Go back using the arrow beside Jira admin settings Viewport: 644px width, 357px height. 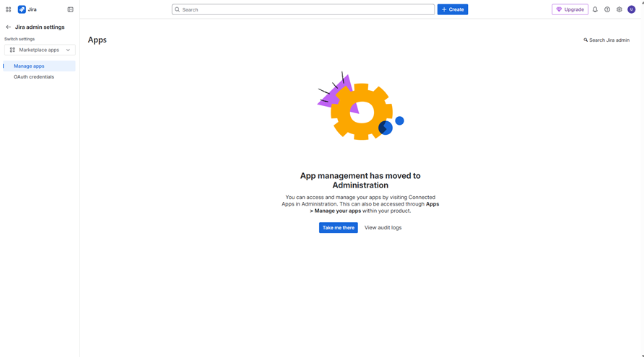tap(8, 27)
